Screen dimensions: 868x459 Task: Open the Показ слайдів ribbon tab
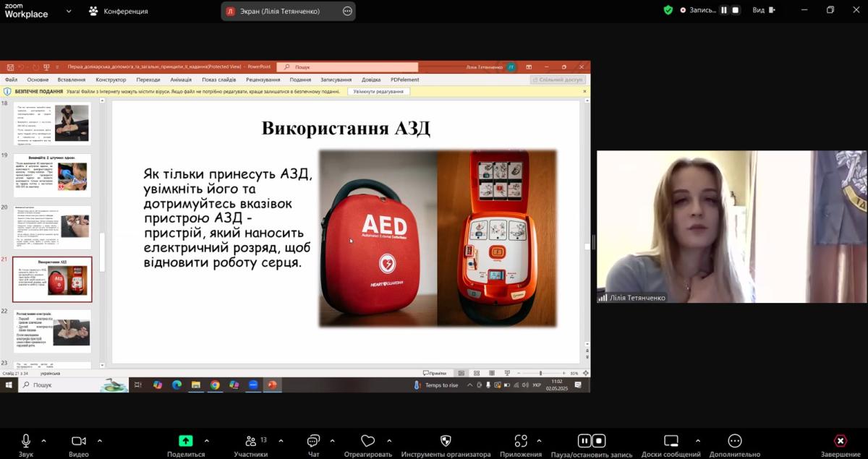(218, 80)
